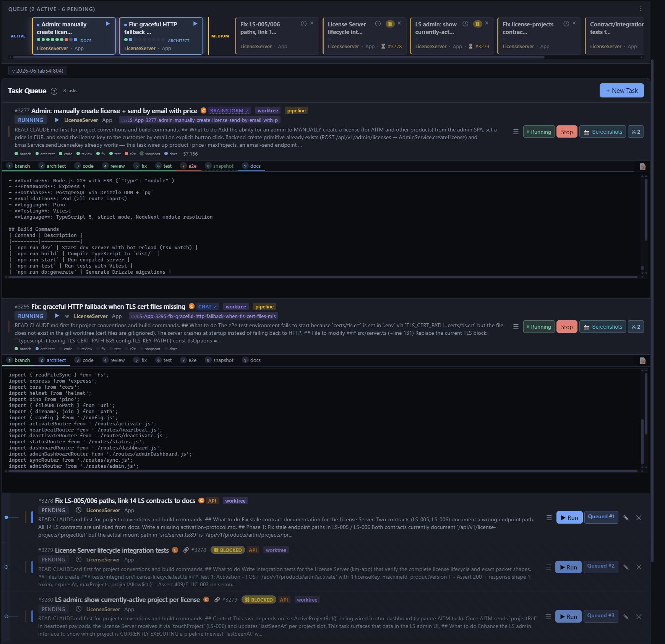The width and height of the screenshot is (665, 644).
Task: Select the test tab of task #3295
Action: [164, 360]
